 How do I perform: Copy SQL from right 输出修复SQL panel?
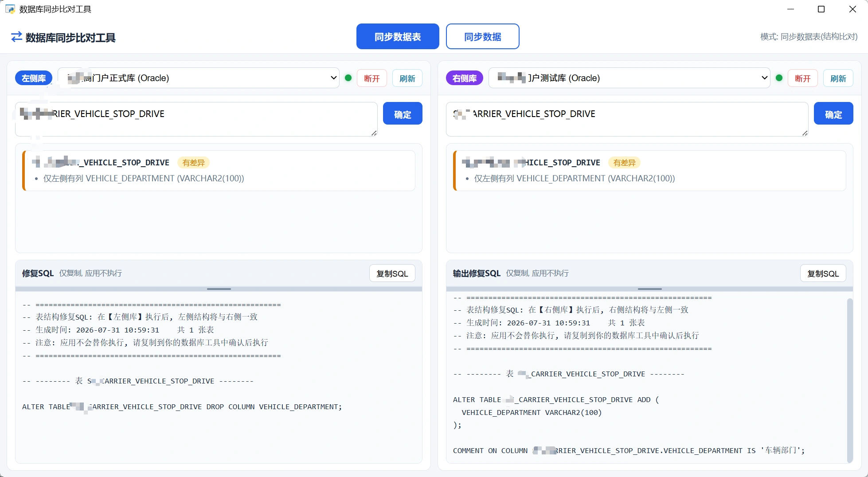[823, 274]
